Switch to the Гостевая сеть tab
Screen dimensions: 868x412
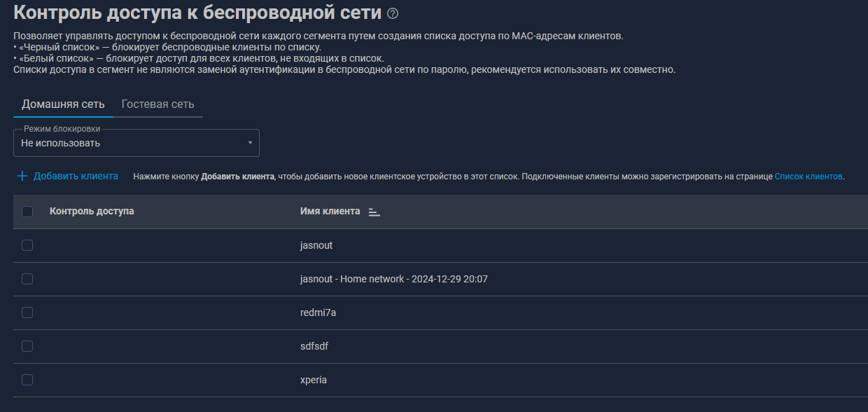(x=157, y=104)
